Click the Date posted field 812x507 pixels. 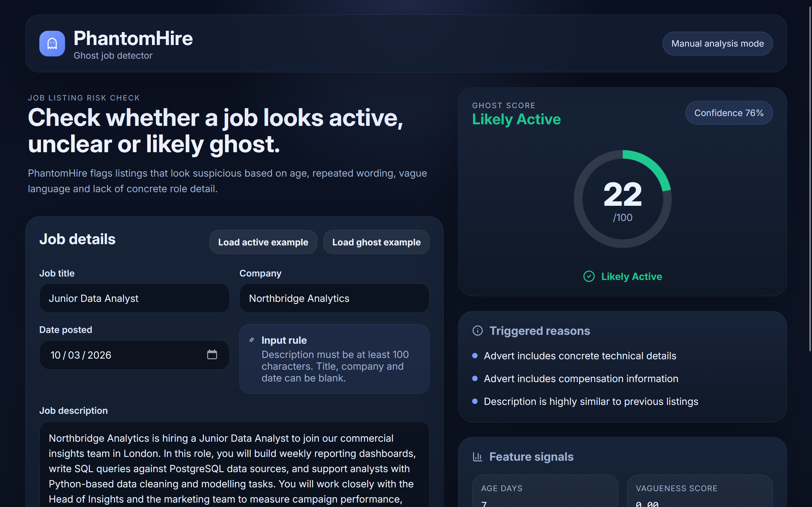121,355
